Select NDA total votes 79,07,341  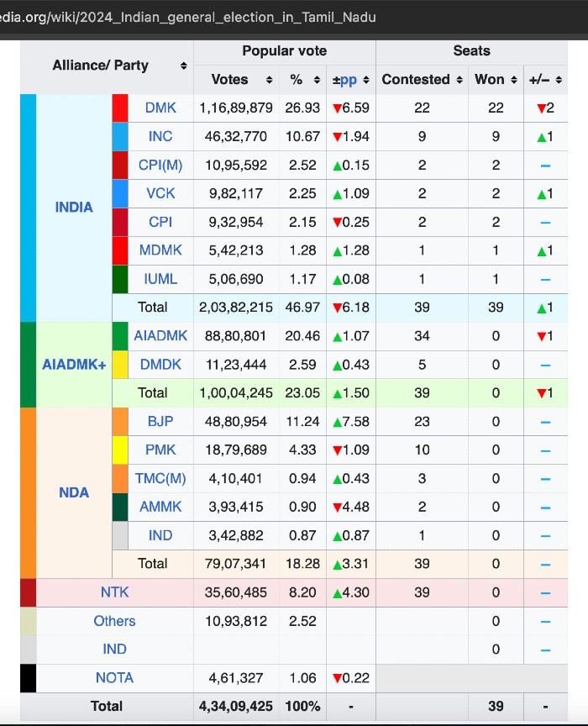(236, 564)
